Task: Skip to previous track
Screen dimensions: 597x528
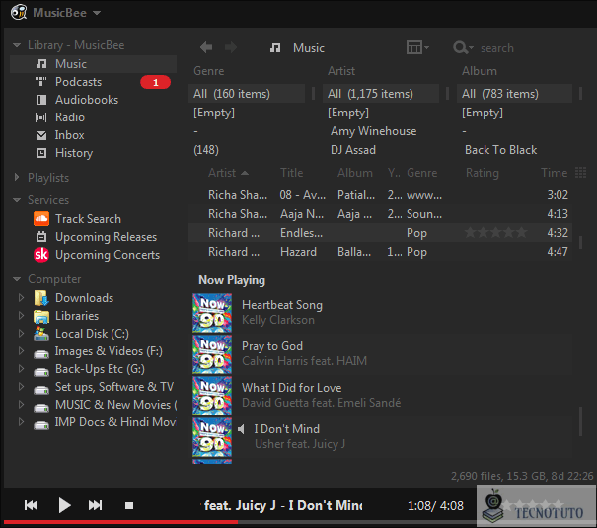Action: click(31, 505)
